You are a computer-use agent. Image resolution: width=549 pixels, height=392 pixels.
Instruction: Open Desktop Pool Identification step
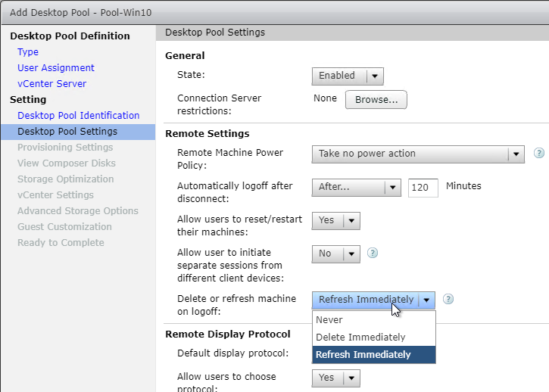[79, 116]
